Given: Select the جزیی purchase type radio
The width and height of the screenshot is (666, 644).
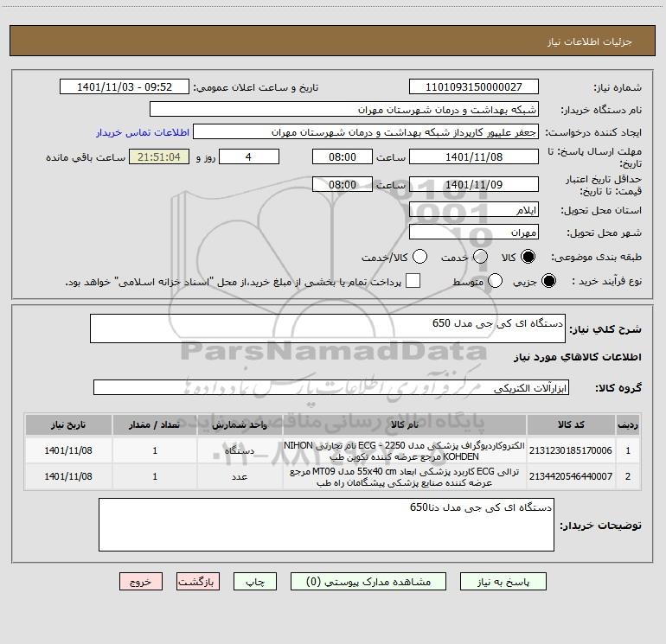Looking at the screenshot, I should click(x=548, y=281).
